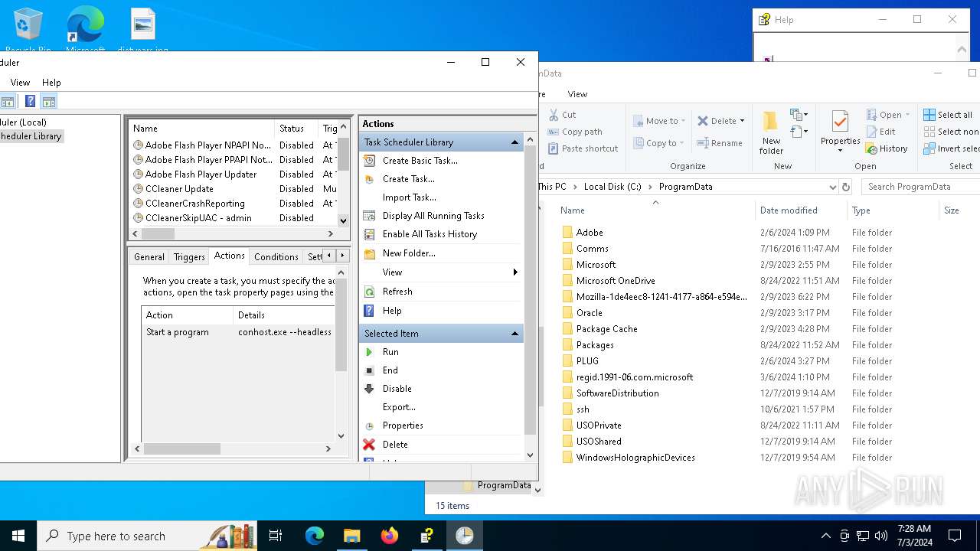
Task: Expand the View submenu in Actions
Action: coord(442,272)
